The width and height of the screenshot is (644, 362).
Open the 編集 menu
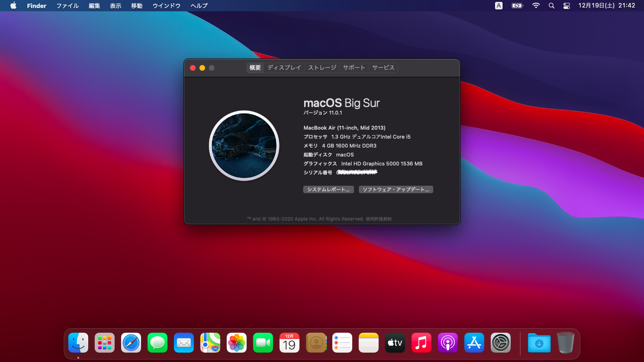click(94, 6)
